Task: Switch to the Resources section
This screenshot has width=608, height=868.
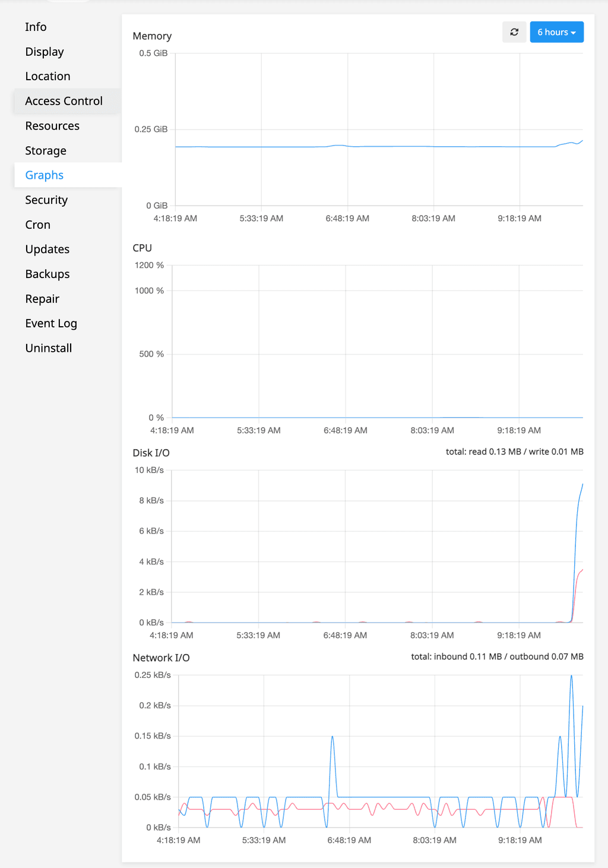Action: [x=52, y=126]
